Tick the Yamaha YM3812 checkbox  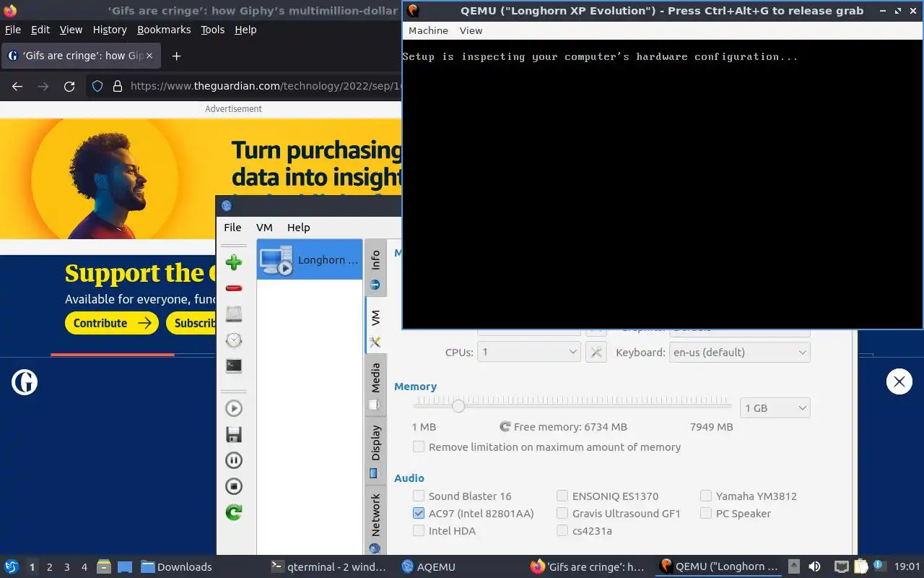coord(706,496)
